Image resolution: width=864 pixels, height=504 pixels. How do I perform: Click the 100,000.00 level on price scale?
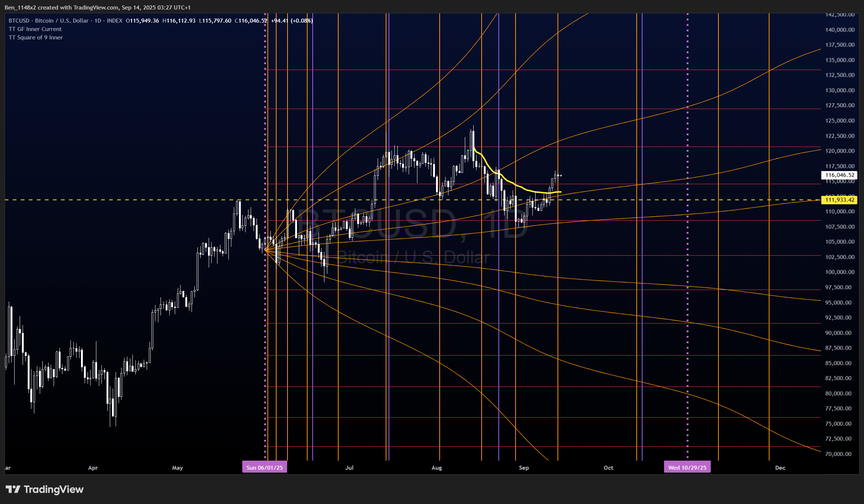point(840,272)
